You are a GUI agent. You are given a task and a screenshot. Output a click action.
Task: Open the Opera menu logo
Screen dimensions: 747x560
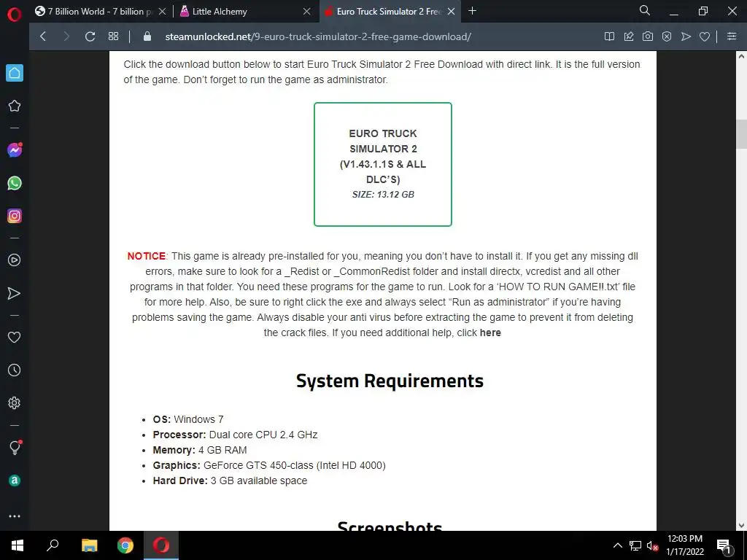[x=15, y=15]
